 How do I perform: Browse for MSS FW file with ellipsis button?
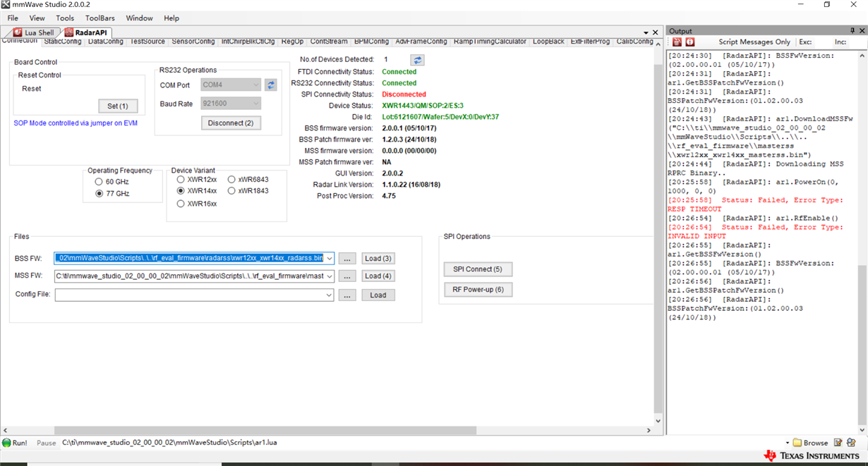(x=347, y=276)
